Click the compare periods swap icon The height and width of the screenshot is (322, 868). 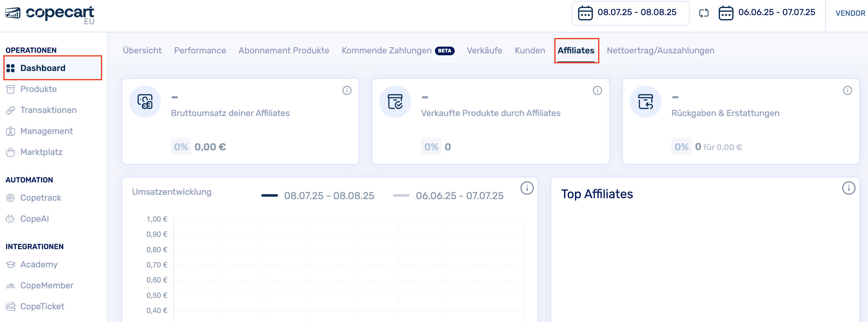[704, 13]
